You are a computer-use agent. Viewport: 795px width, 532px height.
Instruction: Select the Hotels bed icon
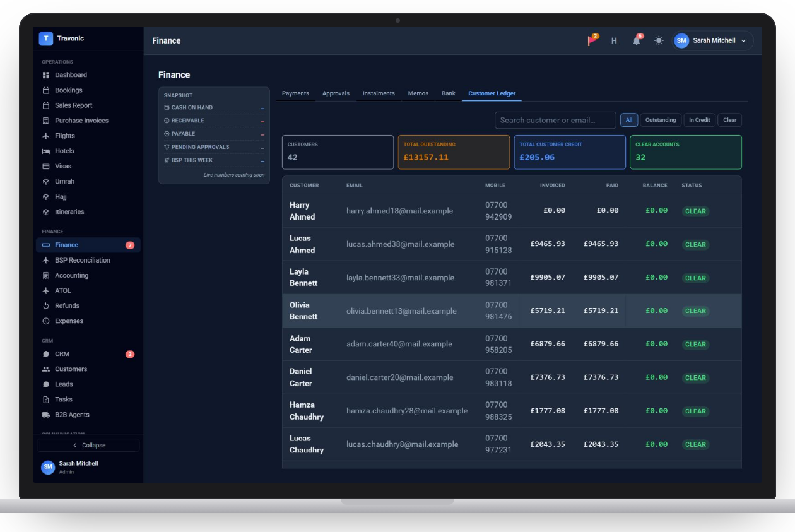coord(46,151)
